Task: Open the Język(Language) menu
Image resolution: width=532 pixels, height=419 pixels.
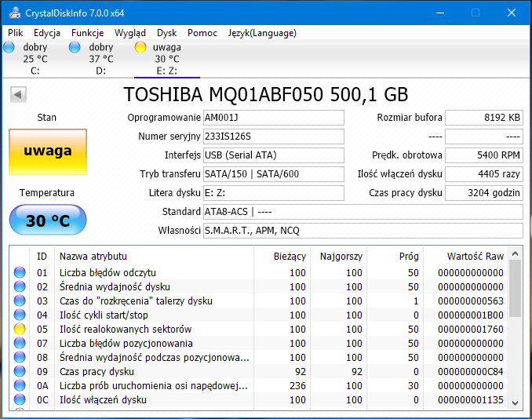Action: coord(262,33)
